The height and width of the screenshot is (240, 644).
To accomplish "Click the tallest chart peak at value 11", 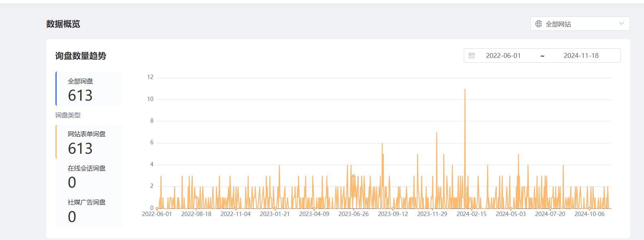I will pyautogui.click(x=465, y=89).
